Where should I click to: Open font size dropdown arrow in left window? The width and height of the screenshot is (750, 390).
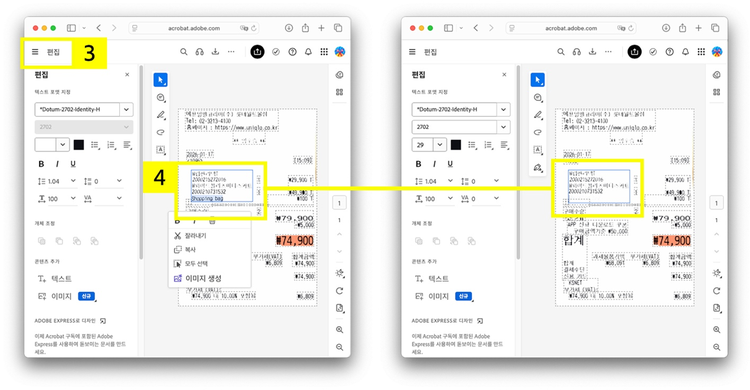click(x=63, y=145)
